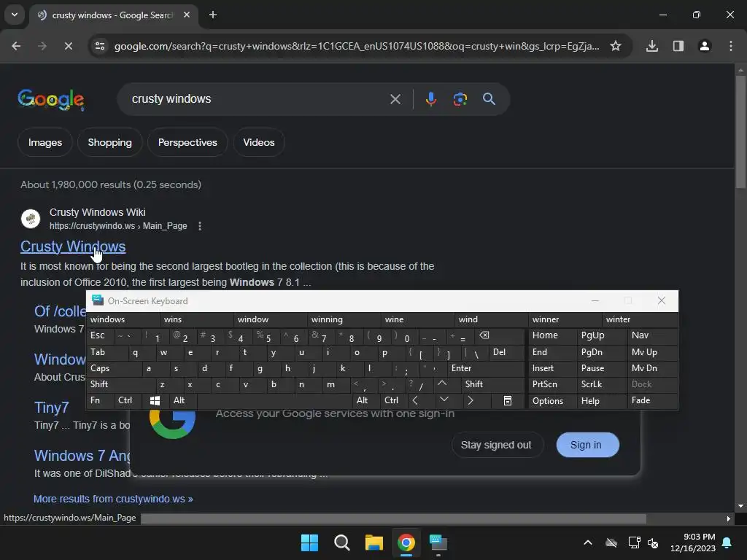Image resolution: width=747 pixels, height=560 pixels.
Task: Click the magnifier search submit icon
Action: click(x=489, y=99)
